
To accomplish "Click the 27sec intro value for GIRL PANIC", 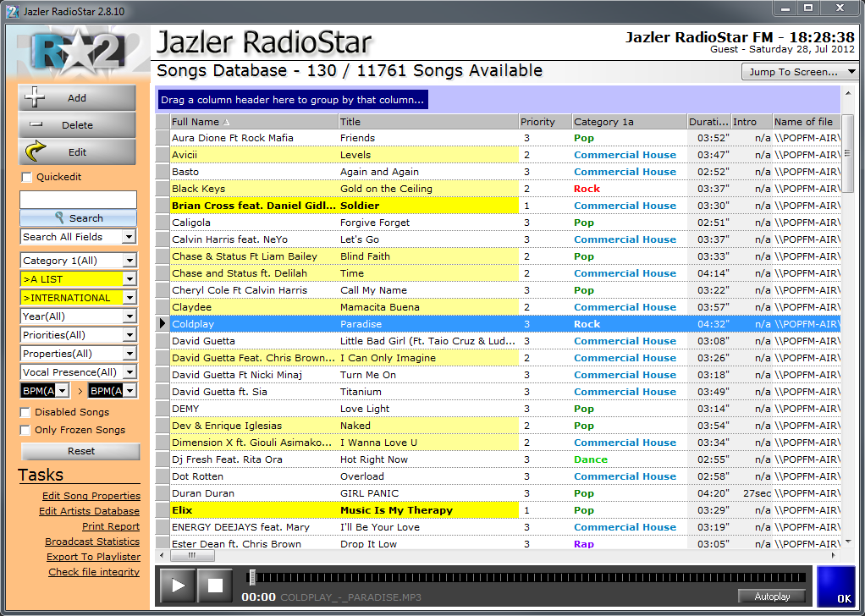I will click(x=757, y=493).
